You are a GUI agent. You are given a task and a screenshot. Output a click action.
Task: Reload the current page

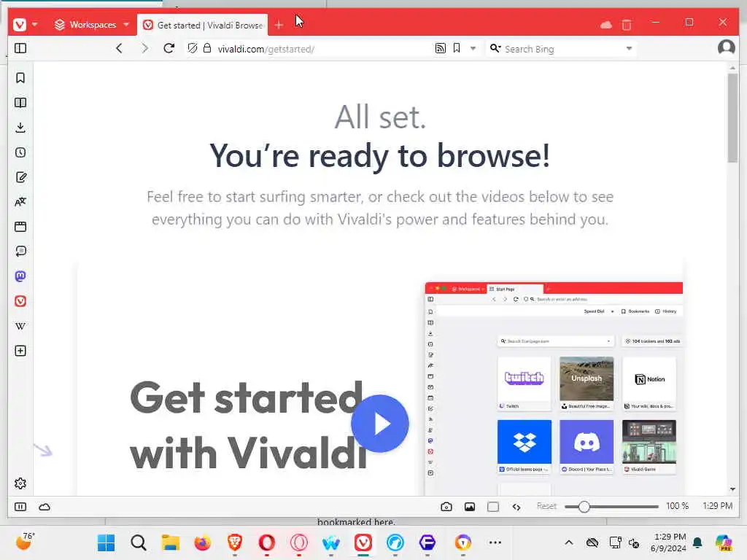click(169, 48)
